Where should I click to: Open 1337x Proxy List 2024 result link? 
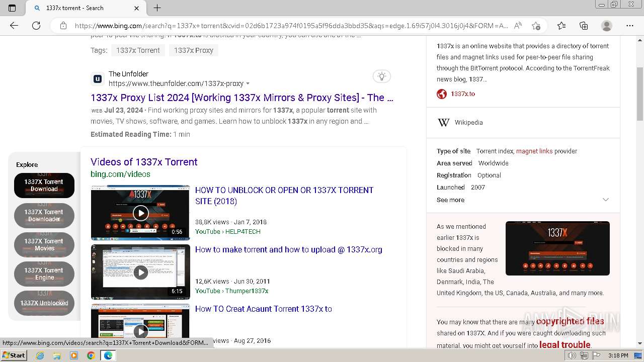(242, 98)
